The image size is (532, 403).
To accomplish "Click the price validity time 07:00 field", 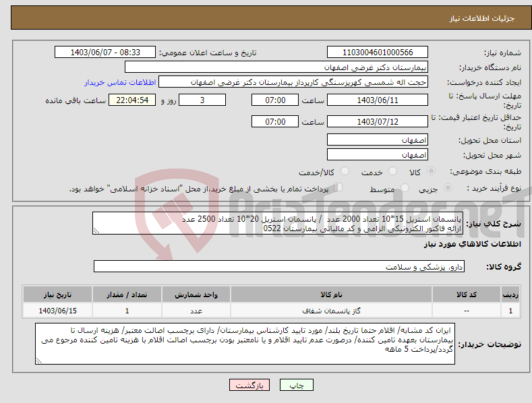I will [x=275, y=121].
